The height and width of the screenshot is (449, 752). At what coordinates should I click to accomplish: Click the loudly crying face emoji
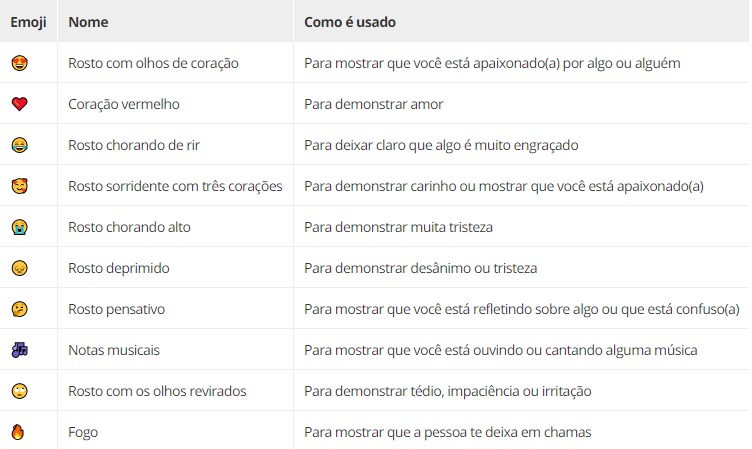(20, 227)
